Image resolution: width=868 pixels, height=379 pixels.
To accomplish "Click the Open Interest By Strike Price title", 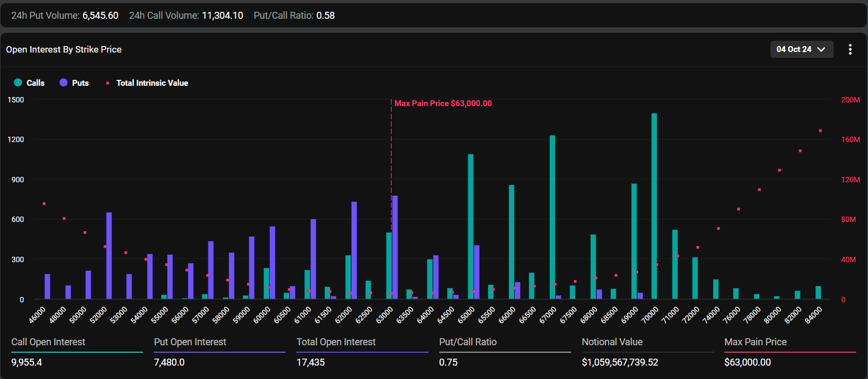I will click(x=64, y=49).
